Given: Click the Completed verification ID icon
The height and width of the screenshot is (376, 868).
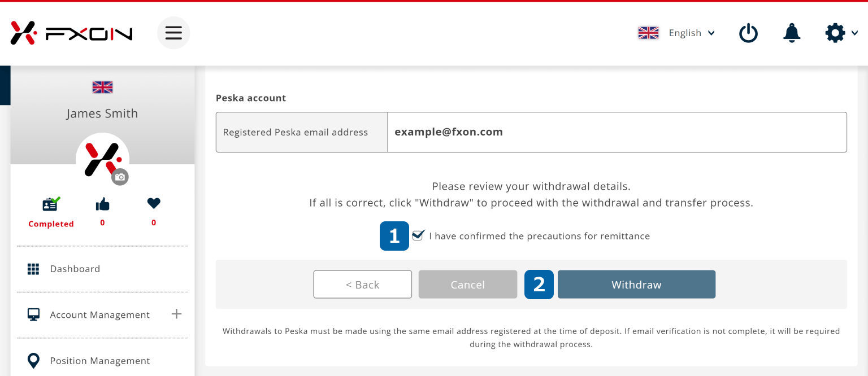Looking at the screenshot, I should [51, 204].
